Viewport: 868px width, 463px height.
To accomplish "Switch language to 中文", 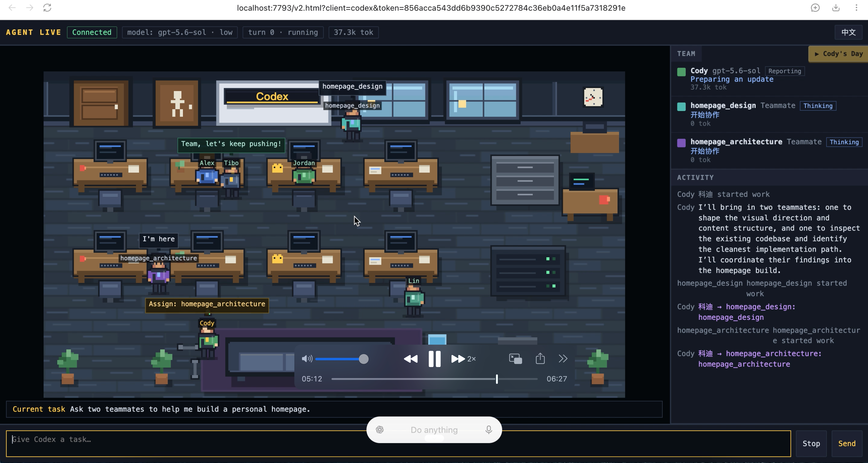I will tap(848, 32).
